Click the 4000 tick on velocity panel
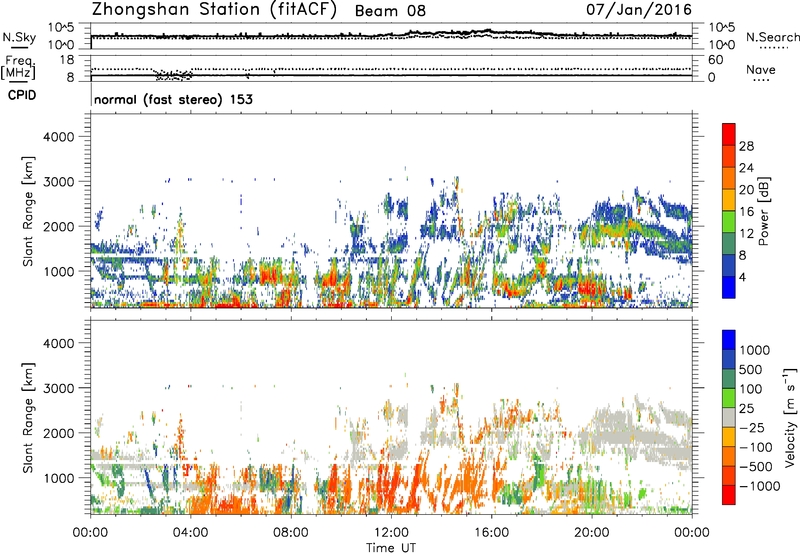This screenshot has height=554, width=800. tap(58, 343)
